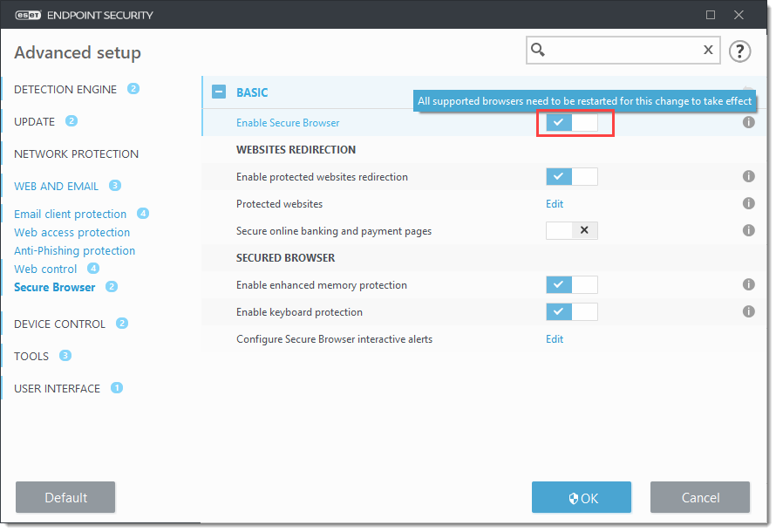Show info for Enable Secure Browser
776x532 pixels.
tap(749, 122)
